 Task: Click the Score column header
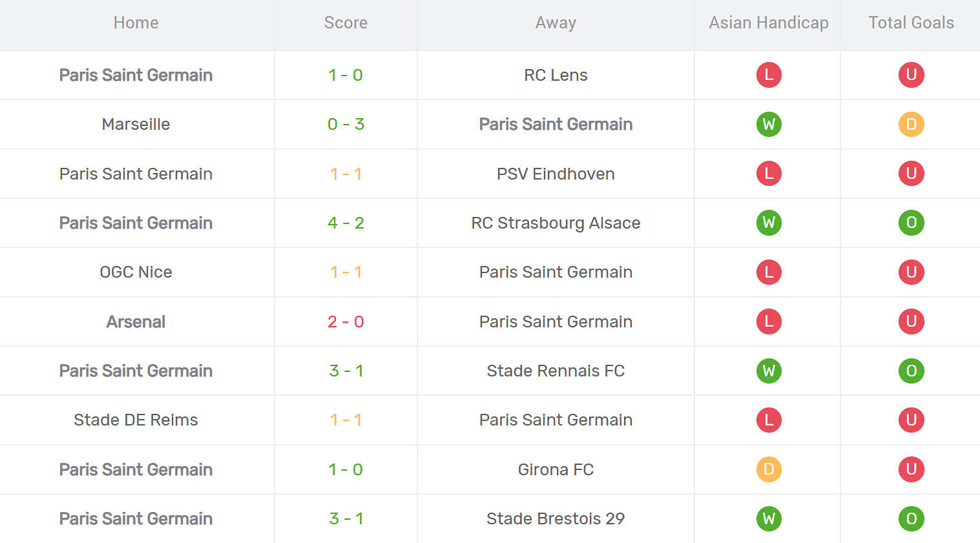pos(346,23)
